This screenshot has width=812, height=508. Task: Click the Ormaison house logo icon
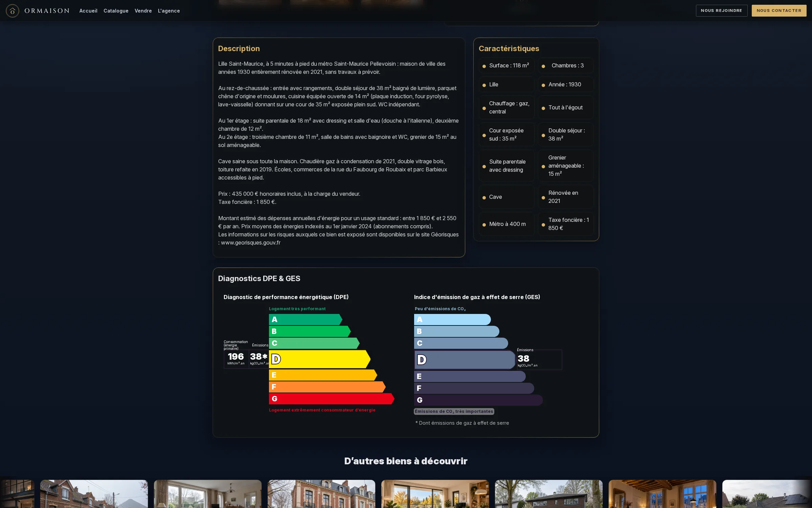coord(13,11)
